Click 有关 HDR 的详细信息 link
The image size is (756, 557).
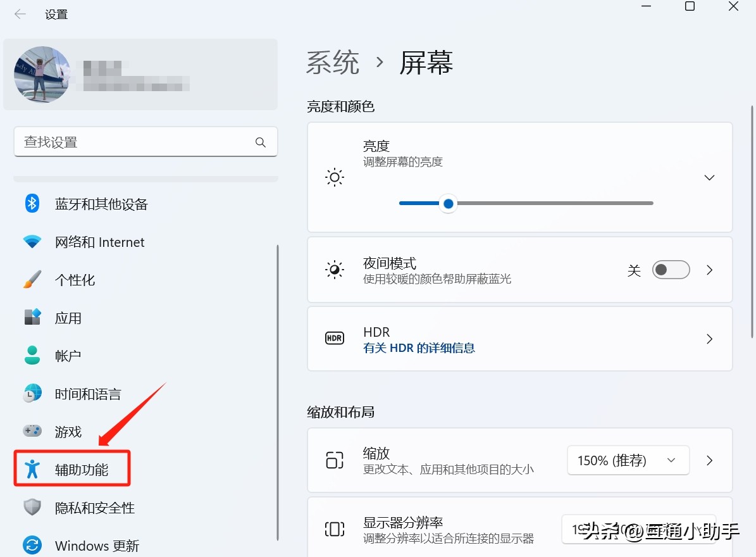click(419, 348)
